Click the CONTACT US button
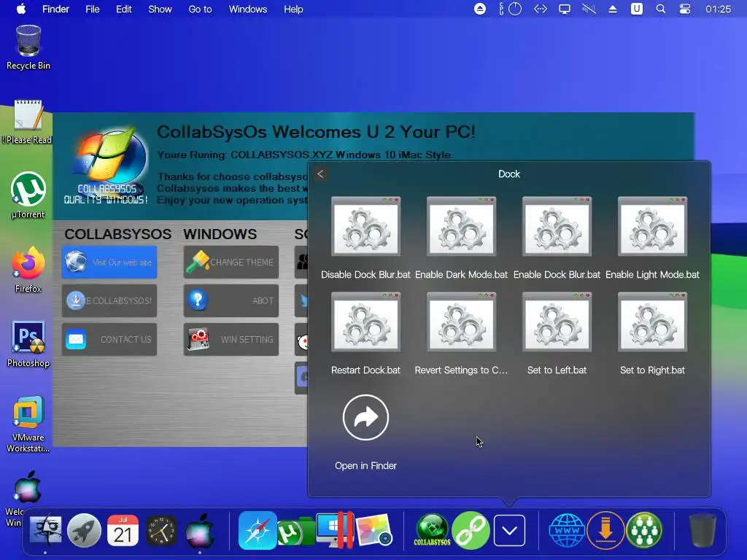Viewport: 747px width, 560px height. point(109,339)
